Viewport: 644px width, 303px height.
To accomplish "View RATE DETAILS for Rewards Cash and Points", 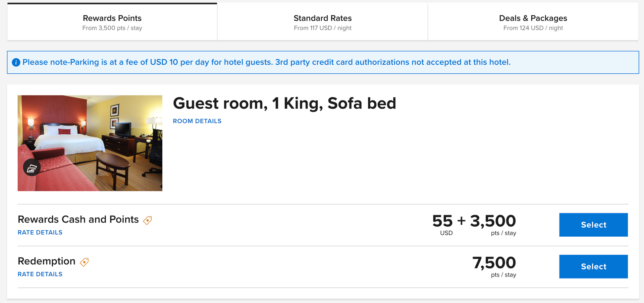I will tap(40, 232).
